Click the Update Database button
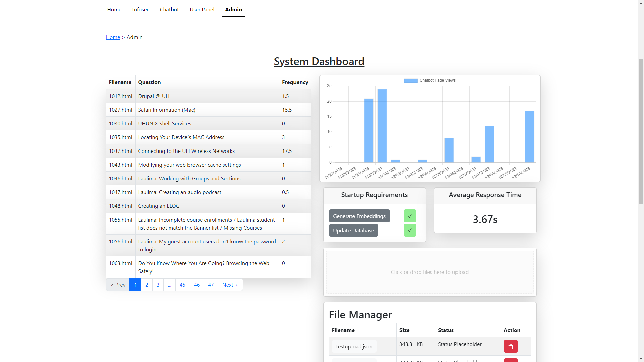This screenshot has height=362, width=644. coord(354,230)
